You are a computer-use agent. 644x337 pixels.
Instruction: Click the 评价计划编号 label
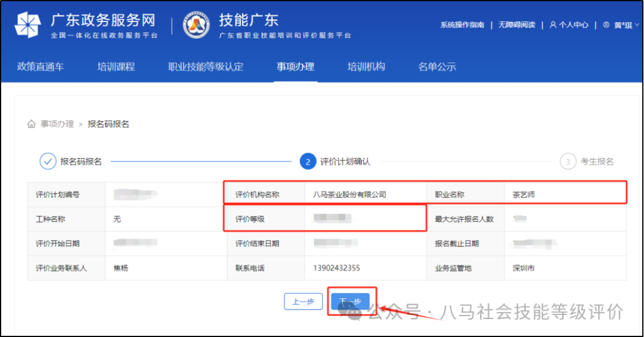57,194
